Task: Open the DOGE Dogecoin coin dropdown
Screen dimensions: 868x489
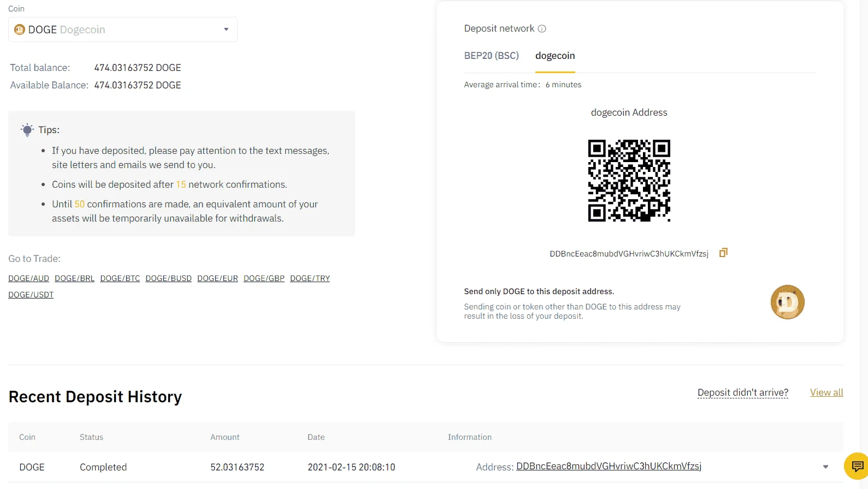Action: click(x=123, y=29)
